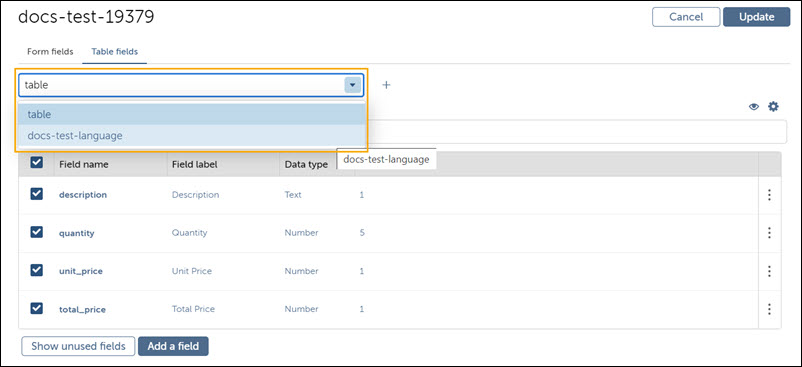Open the description field name link
The height and width of the screenshot is (367, 802).
click(83, 195)
